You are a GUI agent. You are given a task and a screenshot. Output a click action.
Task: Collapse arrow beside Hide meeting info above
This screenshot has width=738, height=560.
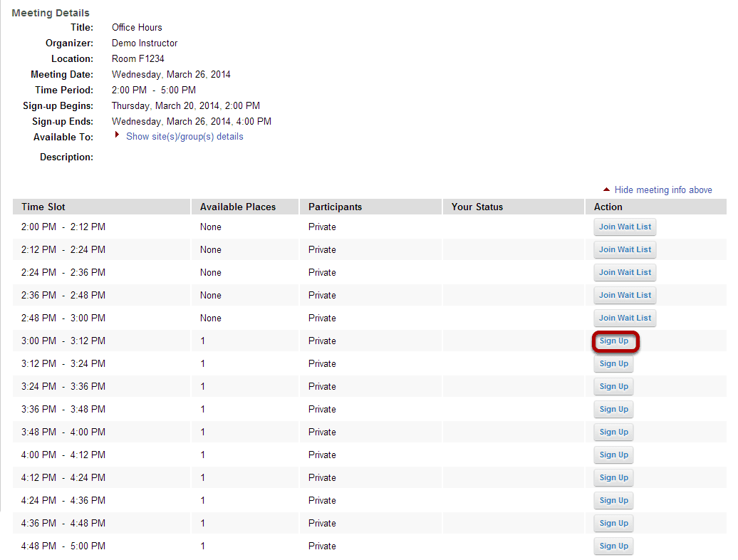point(607,190)
